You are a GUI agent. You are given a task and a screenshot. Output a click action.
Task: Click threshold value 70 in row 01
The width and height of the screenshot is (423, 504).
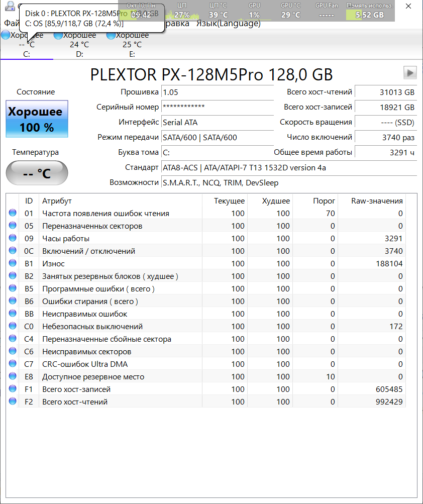(x=331, y=214)
